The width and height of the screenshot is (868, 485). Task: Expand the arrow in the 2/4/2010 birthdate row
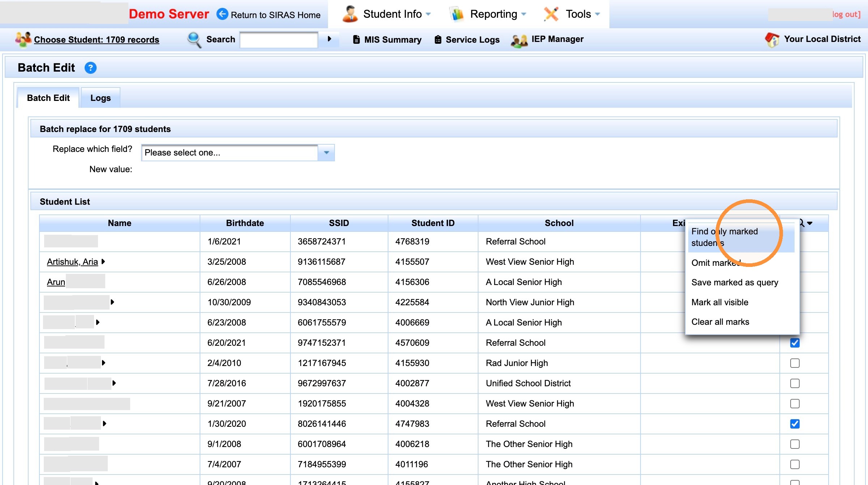(103, 363)
